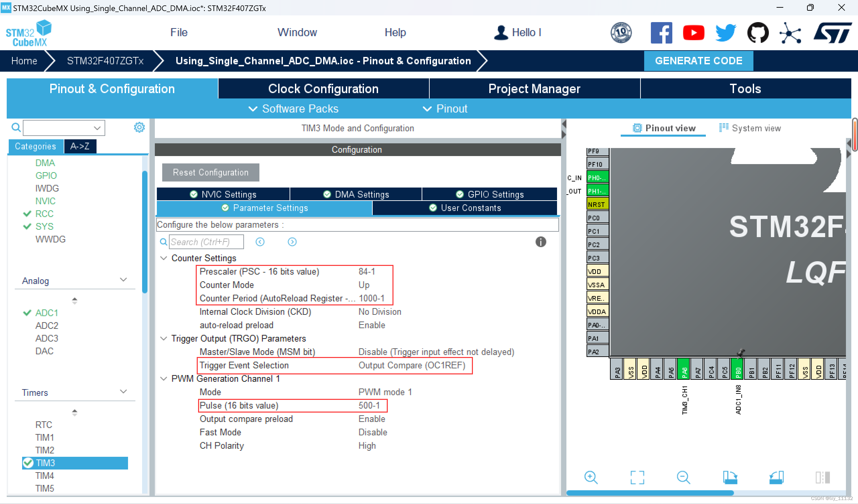The width and height of the screenshot is (858, 504).
Task: Open the Window menu
Action: [x=297, y=32]
